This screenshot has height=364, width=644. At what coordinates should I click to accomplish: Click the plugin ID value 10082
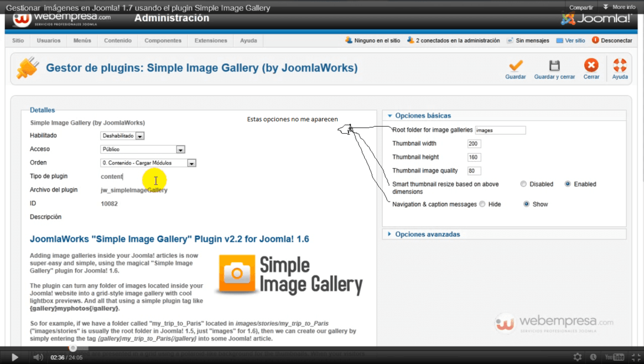[x=109, y=203]
